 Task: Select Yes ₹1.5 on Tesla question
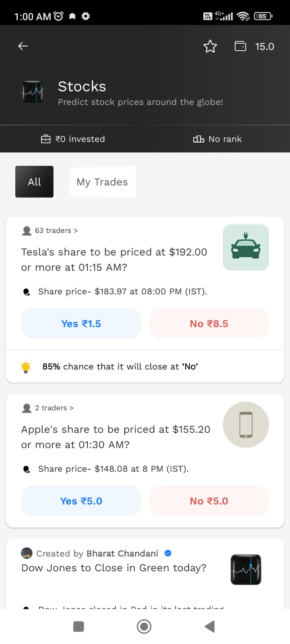coord(81,324)
